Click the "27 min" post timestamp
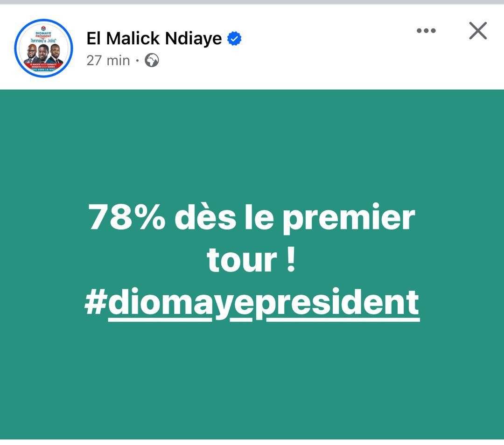The height and width of the screenshot is (445, 504). pos(108,60)
